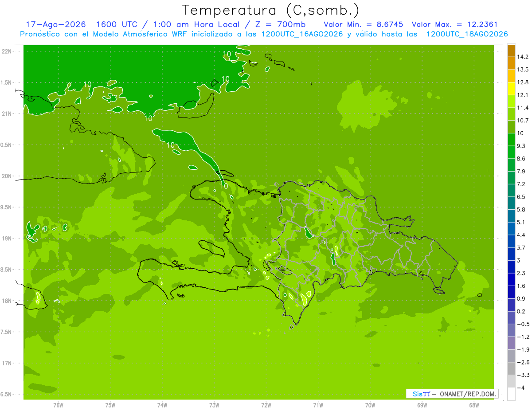Viewport: 532px width, 411px height.
Task: Click the '-0.5' colorbar value
Action: pos(523,324)
